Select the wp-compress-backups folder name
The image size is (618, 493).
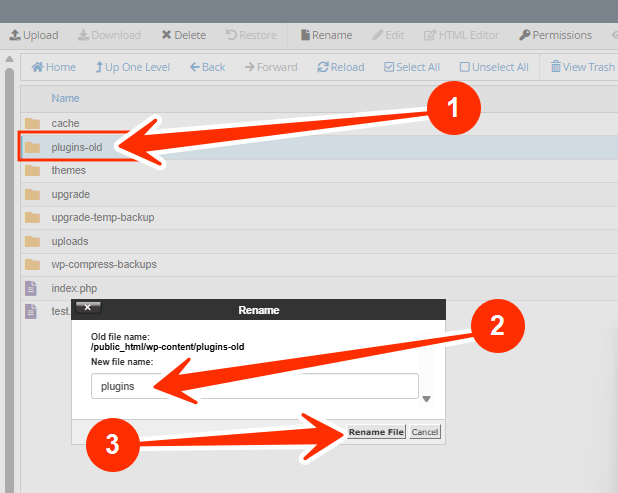[104, 264]
